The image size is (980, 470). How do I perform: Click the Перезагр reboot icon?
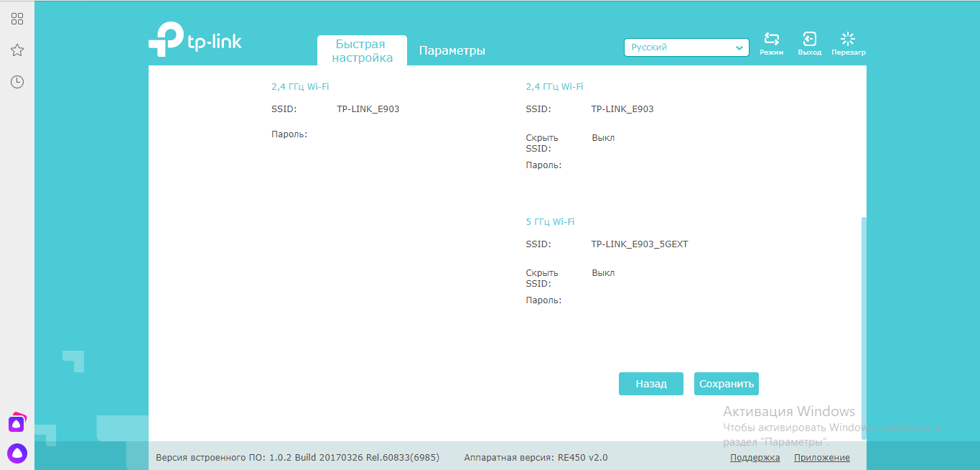coord(849,43)
